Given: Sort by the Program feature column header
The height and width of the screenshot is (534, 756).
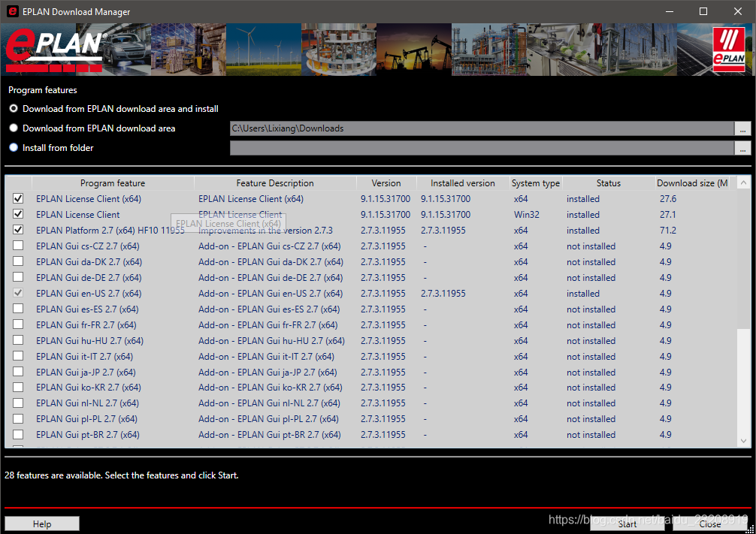Looking at the screenshot, I should (x=113, y=183).
